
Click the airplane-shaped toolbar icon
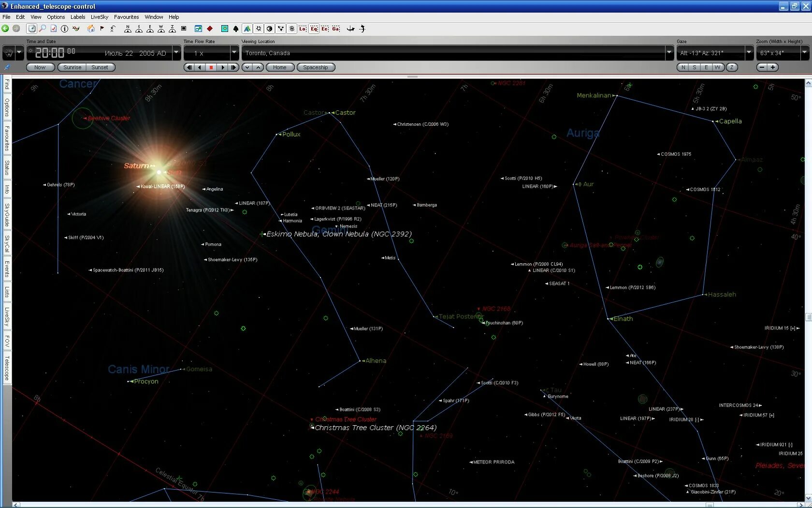(x=351, y=29)
